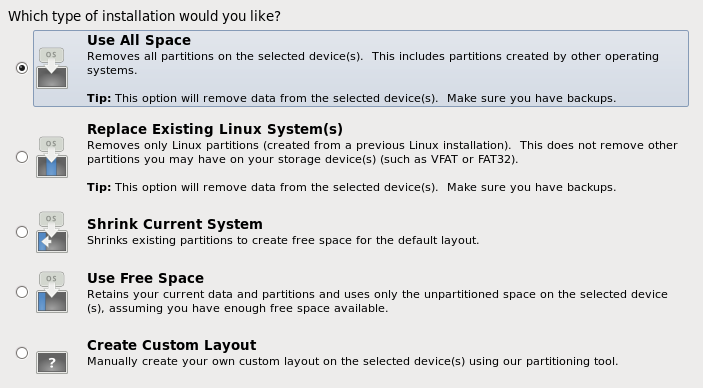This screenshot has height=388, width=703.
Task: Click the Create Custom Layout question-mark icon
Action: (x=52, y=362)
